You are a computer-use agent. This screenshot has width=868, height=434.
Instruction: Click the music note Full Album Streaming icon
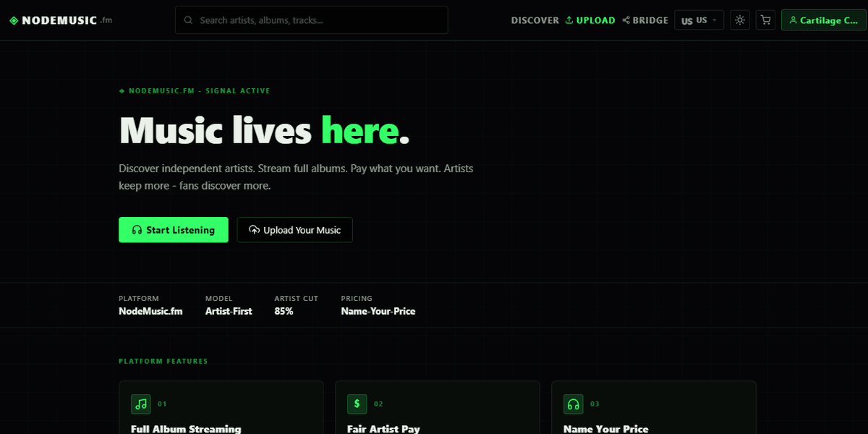pos(141,404)
